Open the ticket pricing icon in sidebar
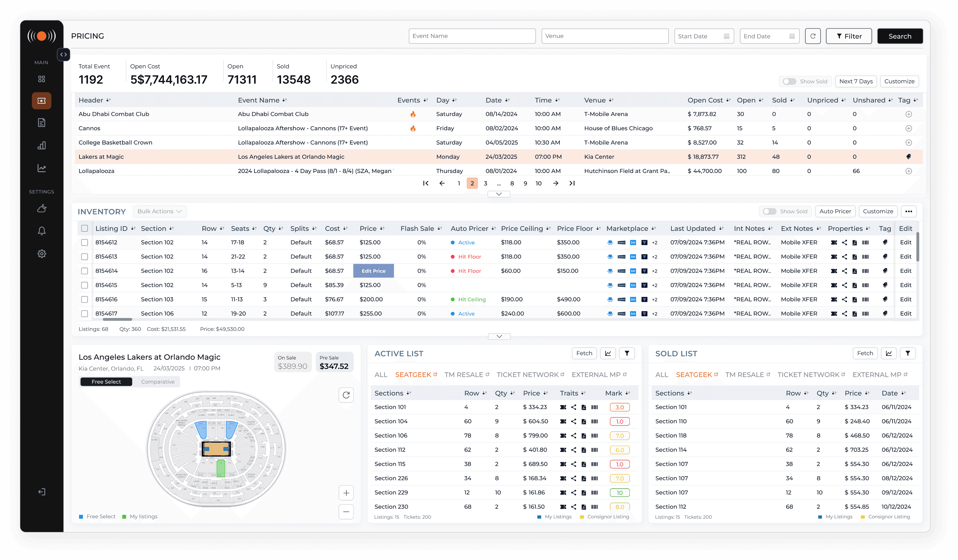 pyautogui.click(x=41, y=101)
